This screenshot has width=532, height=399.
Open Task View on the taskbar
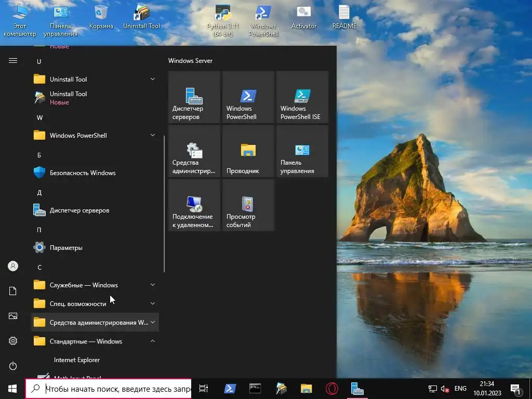pos(204,389)
